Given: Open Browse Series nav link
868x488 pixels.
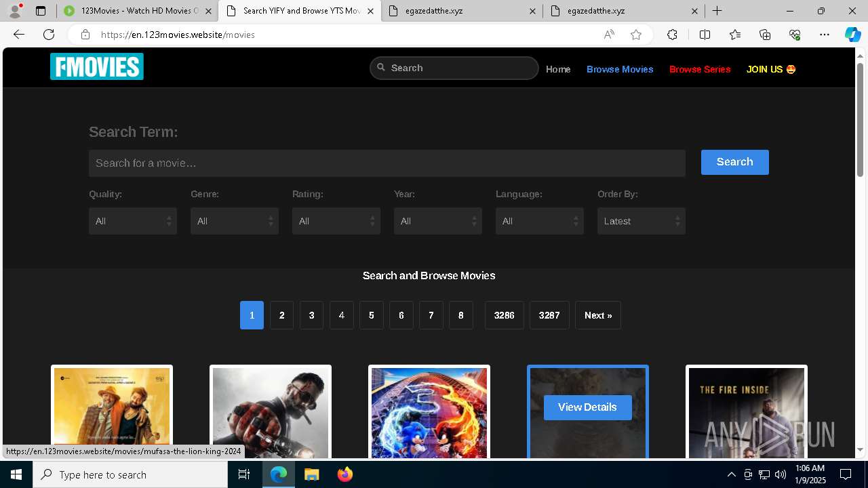Looking at the screenshot, I should [700, 69].
